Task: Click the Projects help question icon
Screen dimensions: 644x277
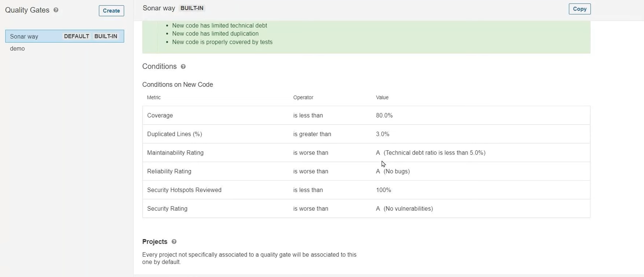Action: click(x=174, y=242)
